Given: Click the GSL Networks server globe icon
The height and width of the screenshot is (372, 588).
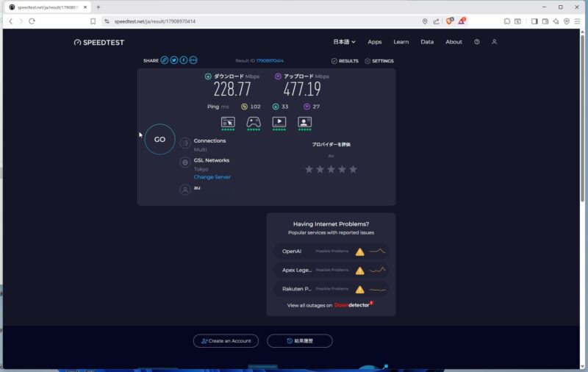Looking at the screenshot, I should point(185,162).
